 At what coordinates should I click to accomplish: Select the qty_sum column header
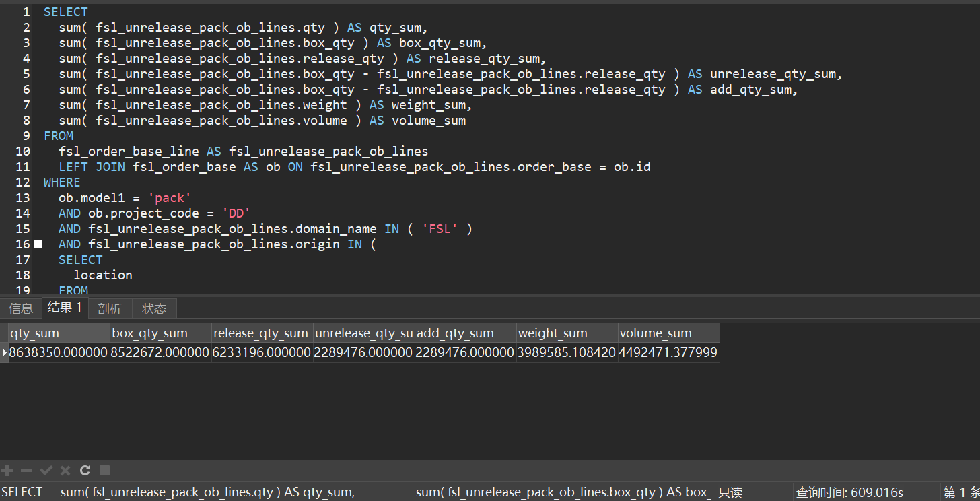[x=59, y=333]
